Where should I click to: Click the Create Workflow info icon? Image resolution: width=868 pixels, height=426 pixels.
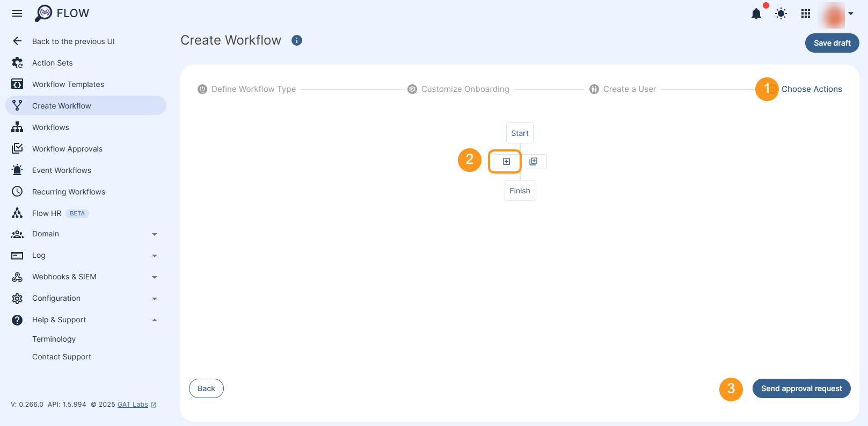point(297,40)
